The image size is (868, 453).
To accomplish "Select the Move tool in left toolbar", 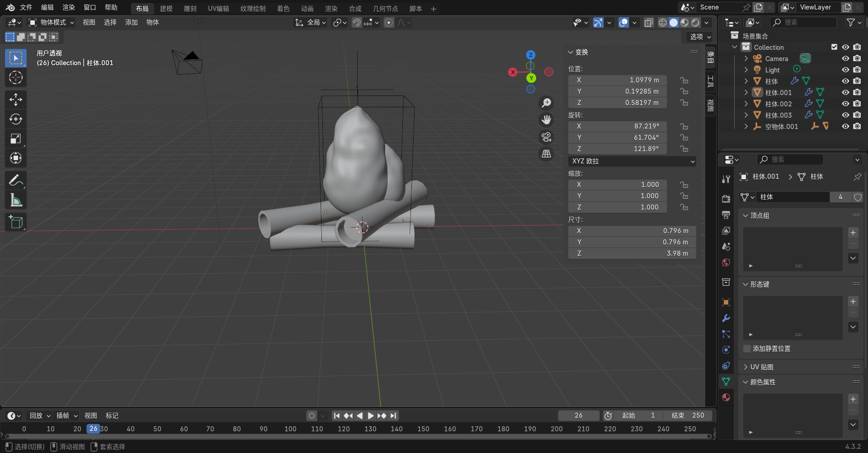I will click(16, 100).
